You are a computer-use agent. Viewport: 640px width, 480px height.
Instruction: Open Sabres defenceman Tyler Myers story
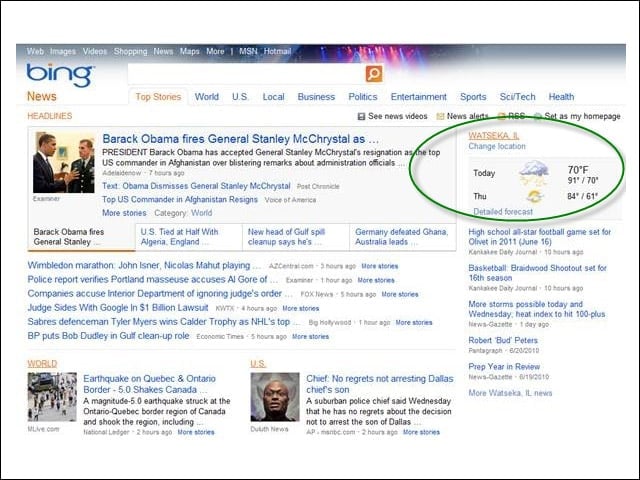[x=164, y=322]
